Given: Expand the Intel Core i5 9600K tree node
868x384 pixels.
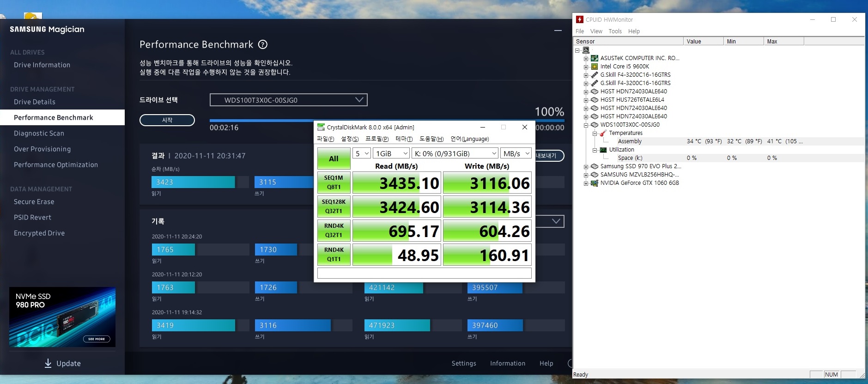Looking at the screenshot, I should 586,67.
